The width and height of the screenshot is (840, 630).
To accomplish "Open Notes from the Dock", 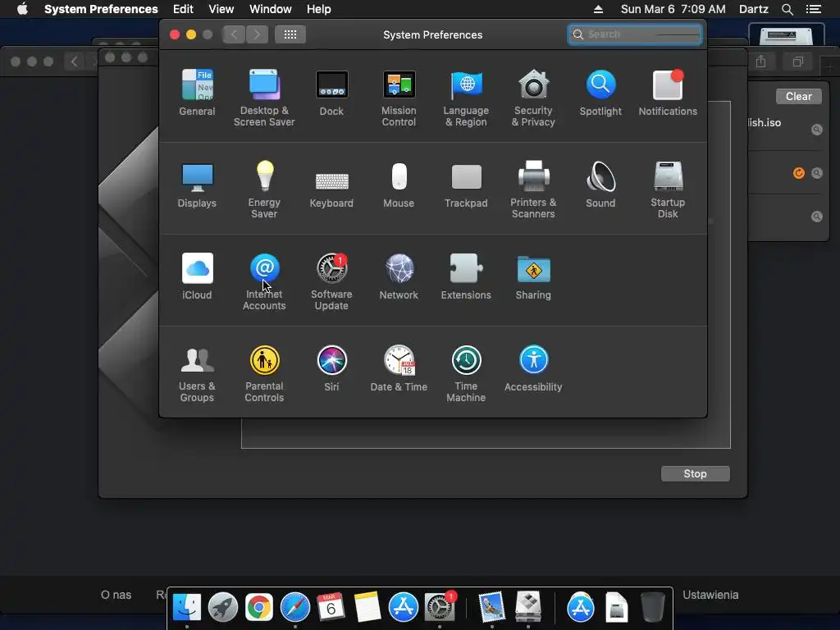I will pyautogui.click(x=367, y=608).
